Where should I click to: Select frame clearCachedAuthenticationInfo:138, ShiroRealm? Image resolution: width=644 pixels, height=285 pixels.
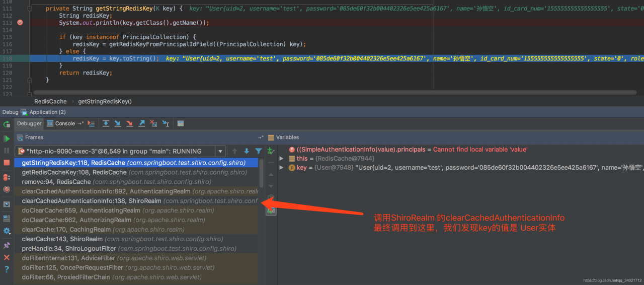[136, 201]
